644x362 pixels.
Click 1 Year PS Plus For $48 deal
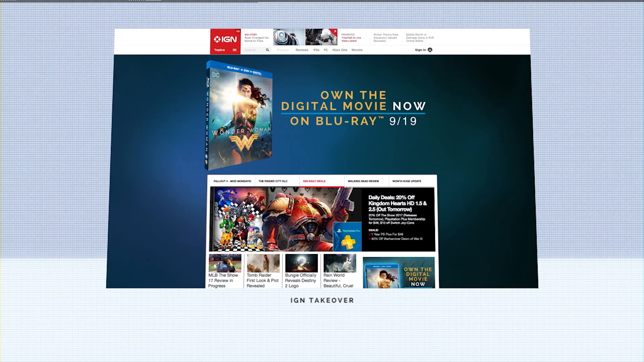(x=387, y=234)
